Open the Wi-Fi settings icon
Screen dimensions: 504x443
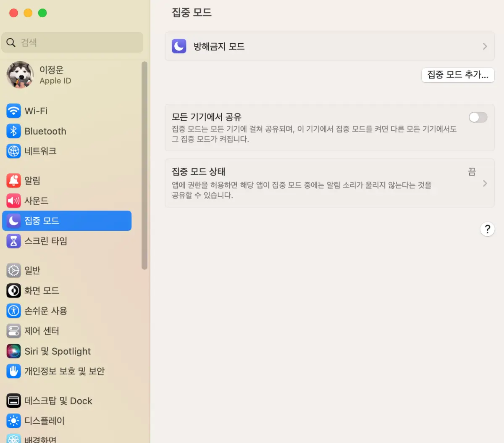tap(13, 111)
